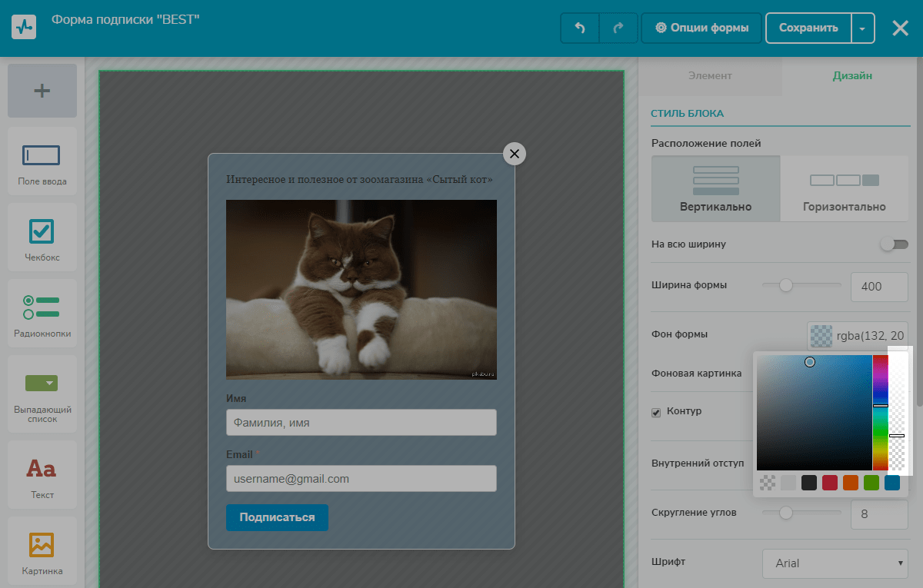923x588 pixels.
Task: Switch to the Элемент tab
Action: click(710, 76)
